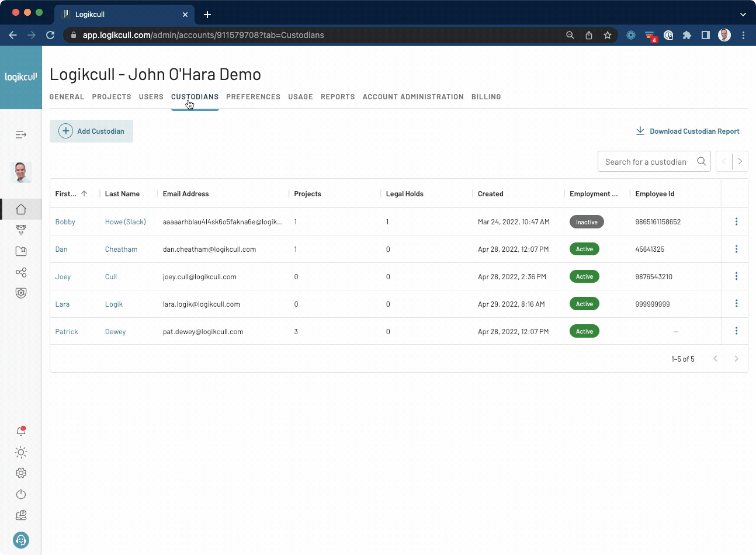Open custodian Bobby link
756x555 pixels.
point(65,222)
